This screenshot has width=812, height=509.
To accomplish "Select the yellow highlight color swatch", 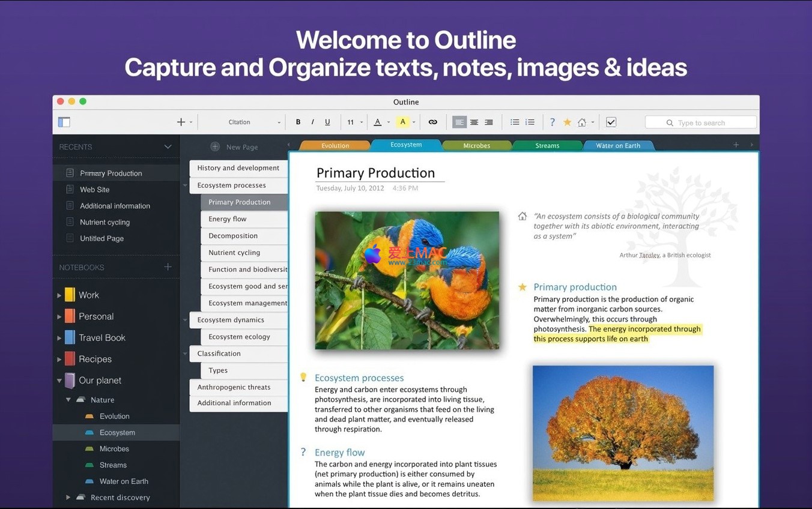I will [403, 122].
